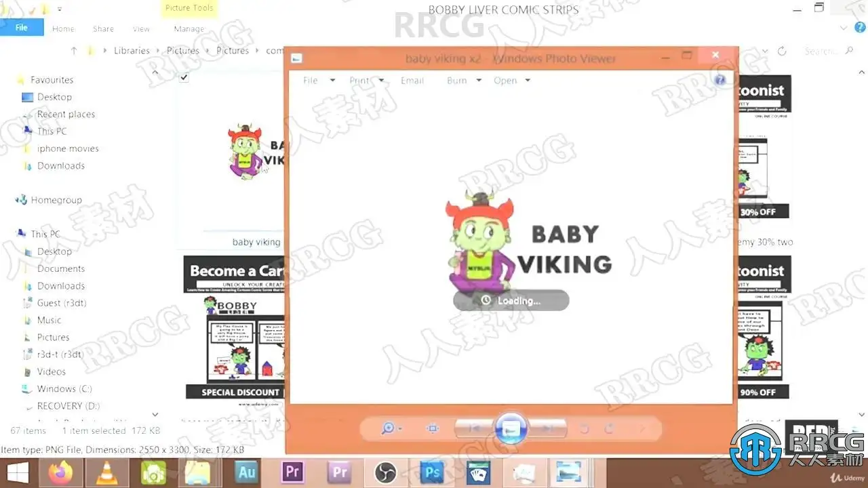
Task: Expand the breadcrumb arrow after Libraries
Action: pyautogui.click(x=159, y=51)
